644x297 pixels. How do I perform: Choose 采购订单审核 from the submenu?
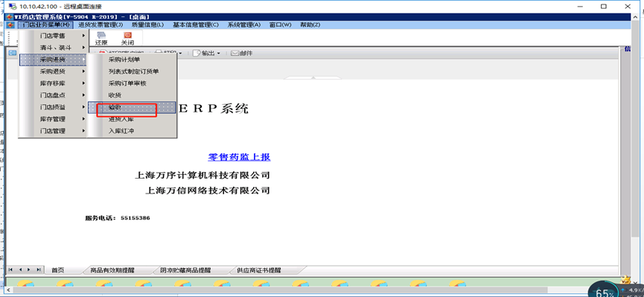point(133,83)
